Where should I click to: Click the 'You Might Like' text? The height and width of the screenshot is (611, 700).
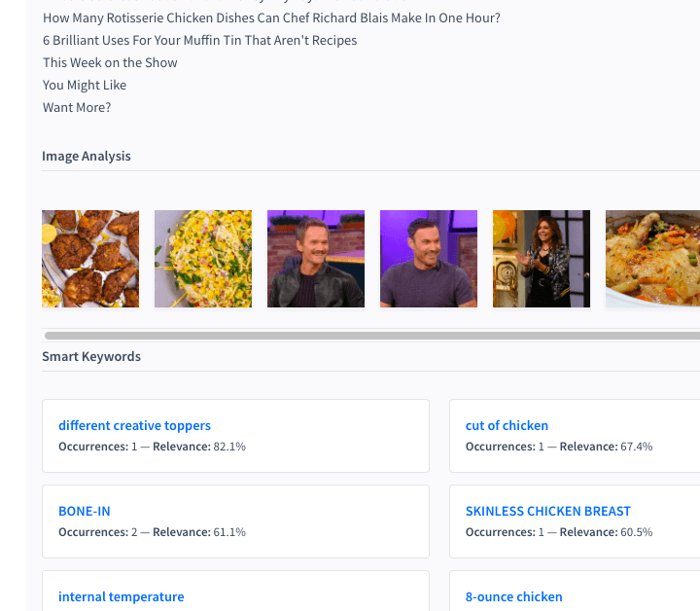[x=85, y=85]
